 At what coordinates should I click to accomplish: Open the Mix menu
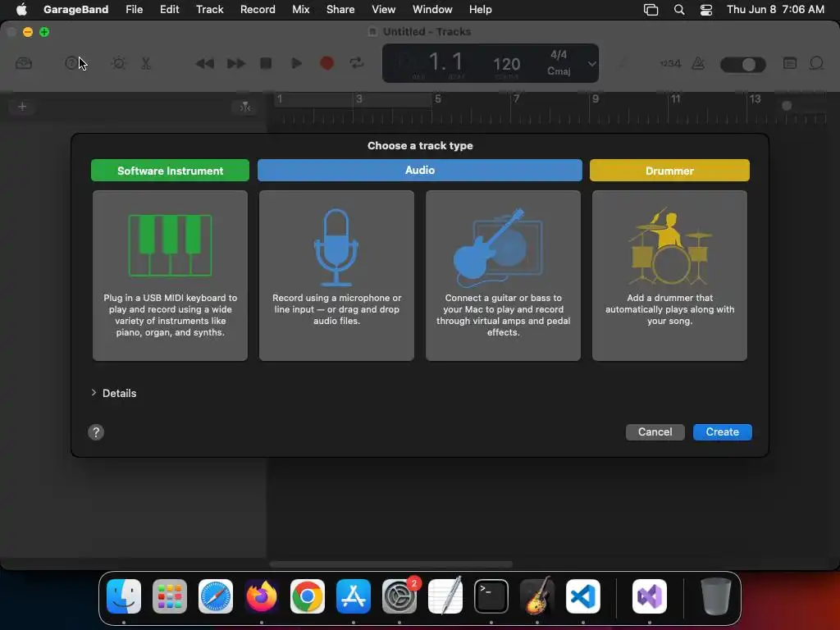coord(300,9)
